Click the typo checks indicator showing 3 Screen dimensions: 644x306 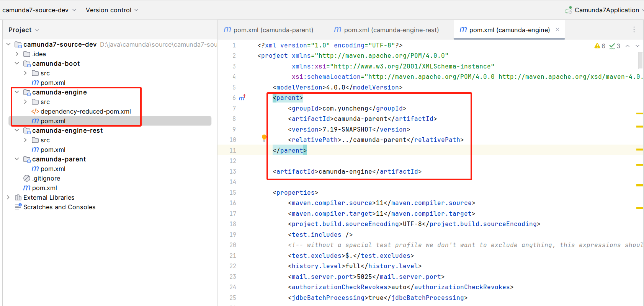point(615,46)
